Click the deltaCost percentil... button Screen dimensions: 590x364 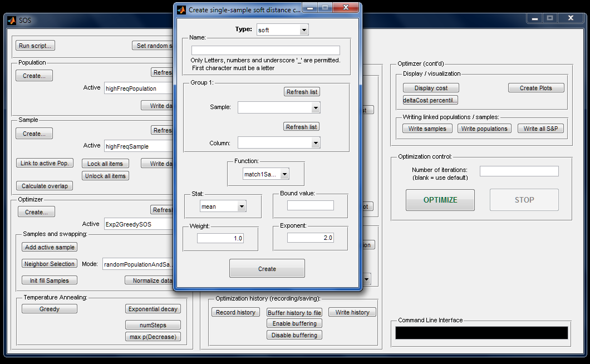click(430, 100)
